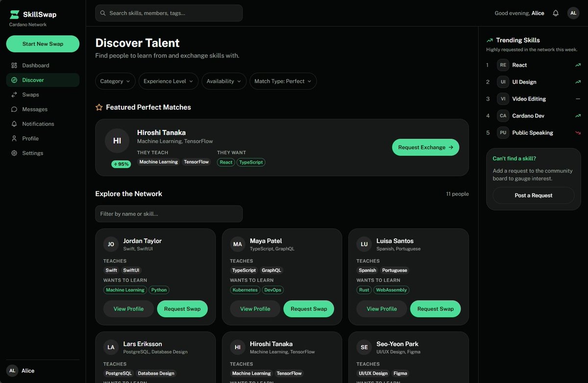The image size is (588, 383).
Task: Click the downward trend icon for Public Speaking
Action: coord(578,133)
